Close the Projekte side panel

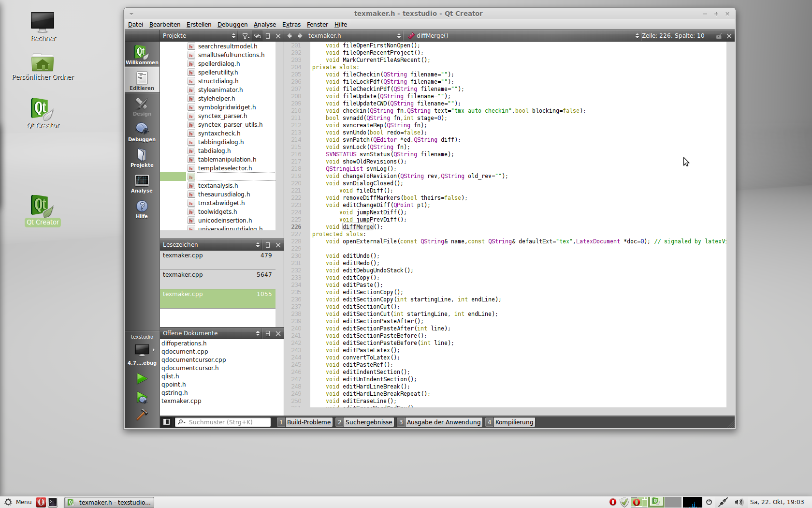coord(278,36)
